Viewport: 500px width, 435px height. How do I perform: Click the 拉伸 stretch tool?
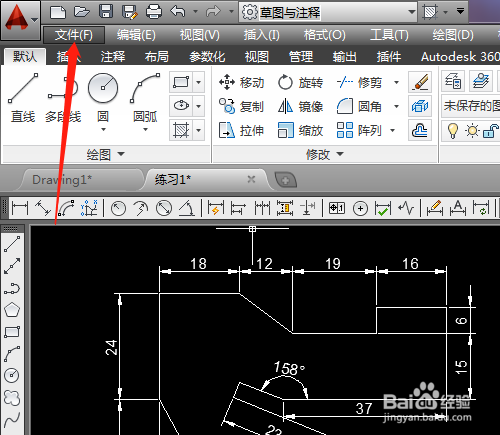pyautogui.click(x=242, y=130)
